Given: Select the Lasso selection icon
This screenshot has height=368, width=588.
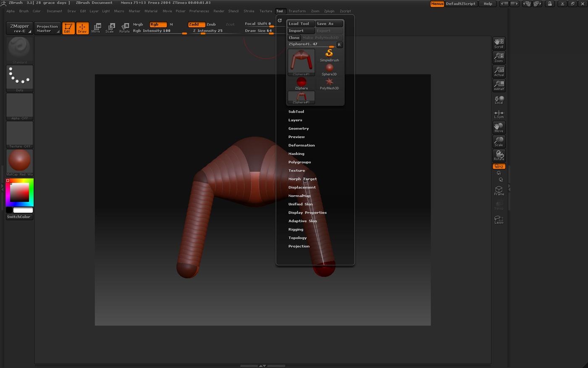Looking at the screenshot, I should [x=499, y=220].
